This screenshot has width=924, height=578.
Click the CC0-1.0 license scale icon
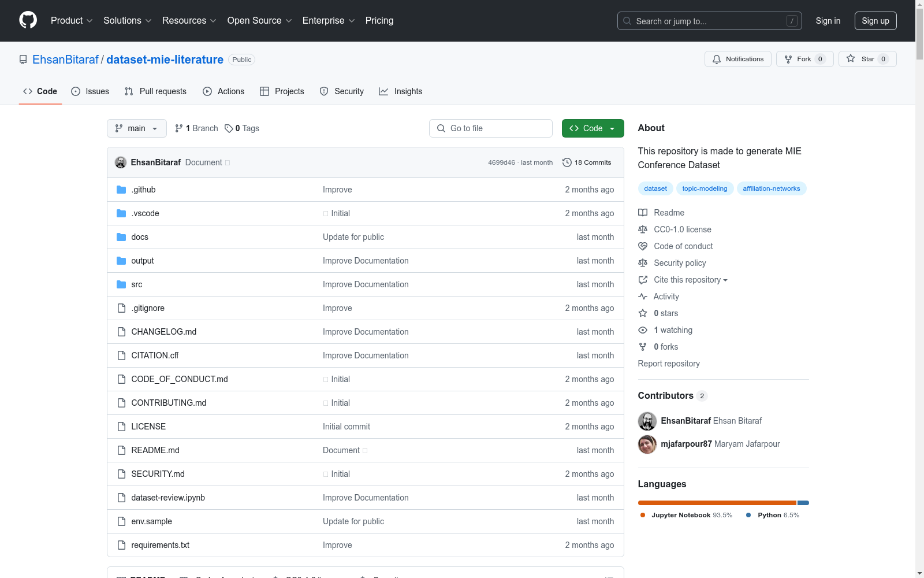point(643,229)
